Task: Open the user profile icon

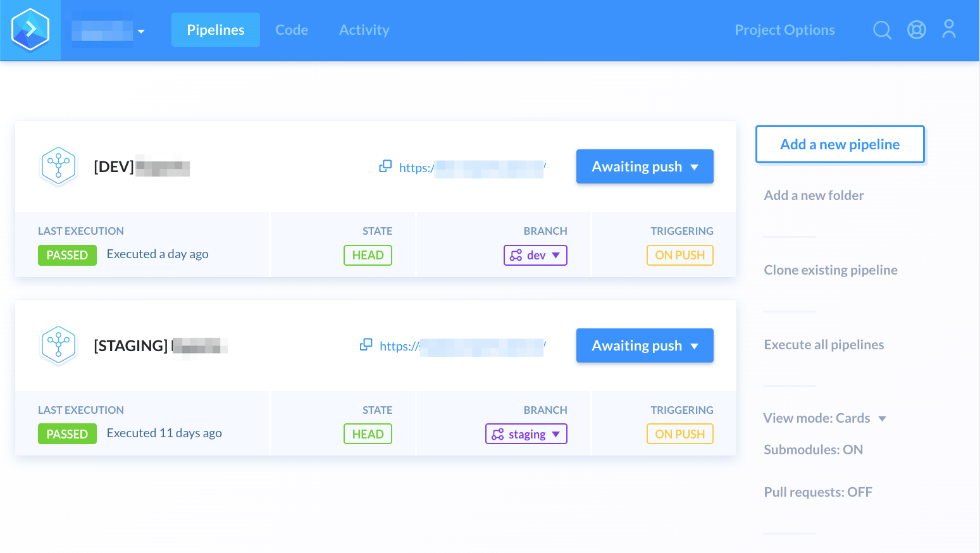Action: [948, 29]
